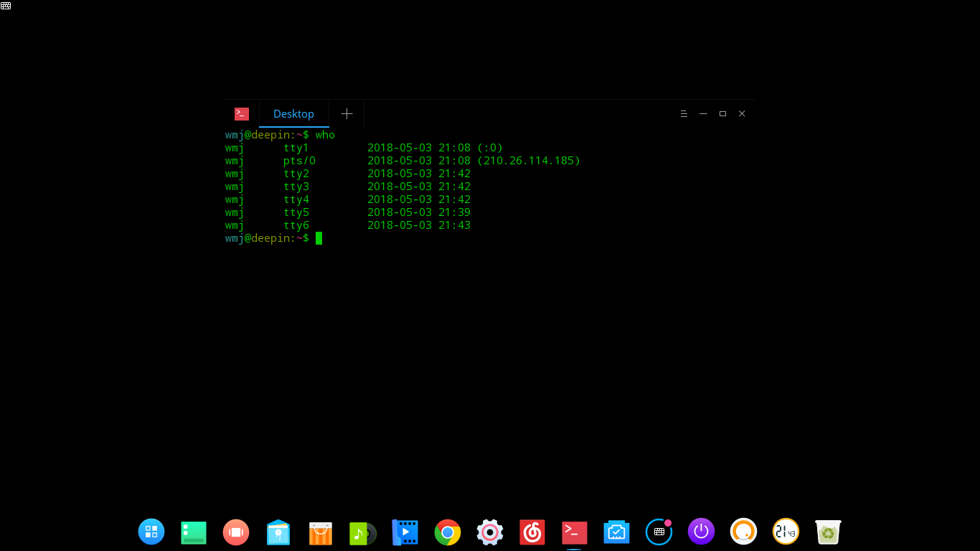980x551 pixels.
Task: Open the onscreen keyboard dock icon
Action: click(659, 532)
